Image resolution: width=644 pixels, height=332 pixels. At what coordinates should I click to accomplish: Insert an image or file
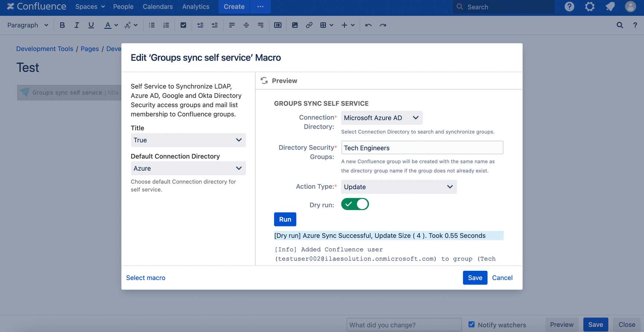point(295,25)
